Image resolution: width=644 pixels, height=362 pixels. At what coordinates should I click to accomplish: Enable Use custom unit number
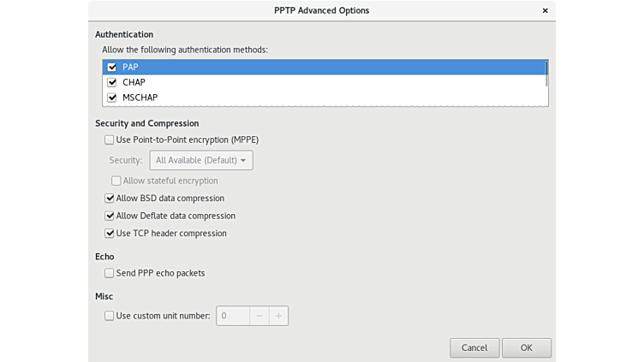109,316
